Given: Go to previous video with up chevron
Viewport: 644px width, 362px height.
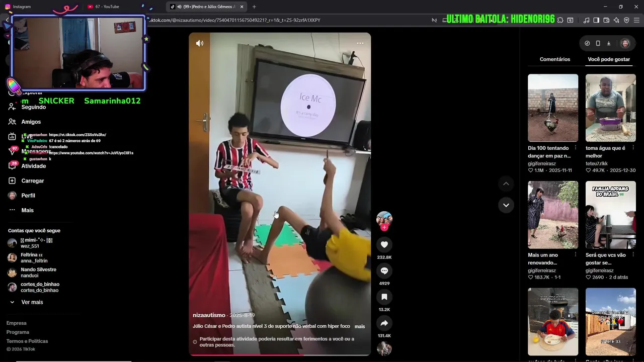Looking at the screenshot, I should coord(506,184).
